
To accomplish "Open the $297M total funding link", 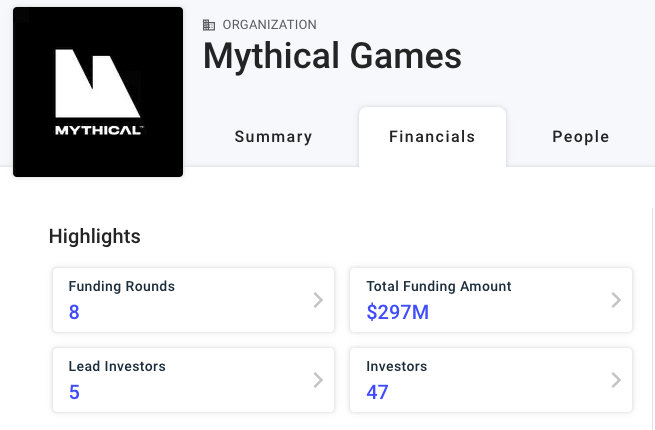I will point(398,312).
